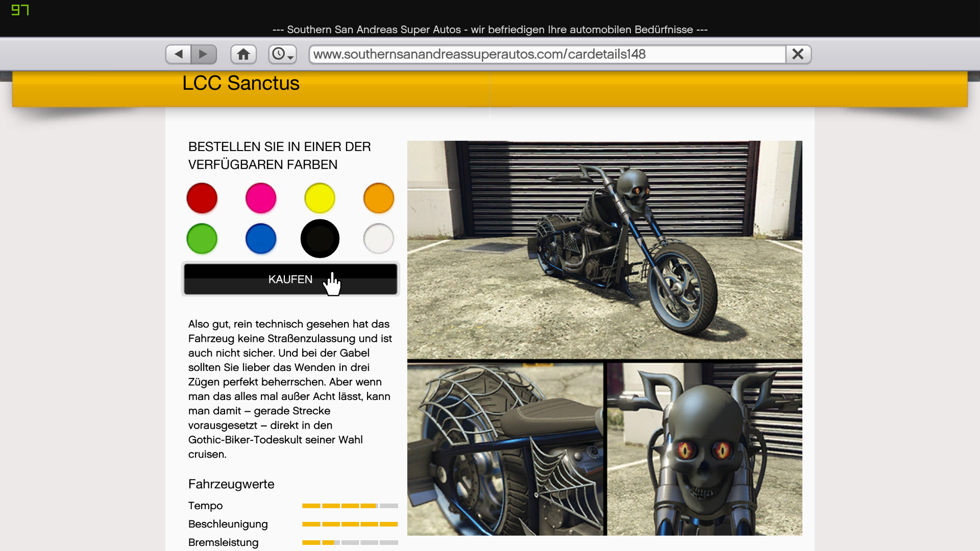Click the back navigation arrow icon

179,55
